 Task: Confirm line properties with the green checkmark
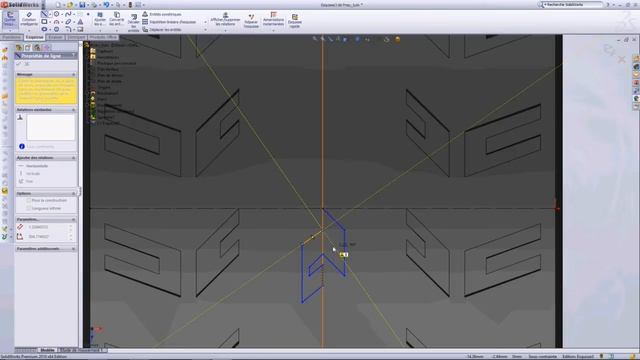point(19,64)
